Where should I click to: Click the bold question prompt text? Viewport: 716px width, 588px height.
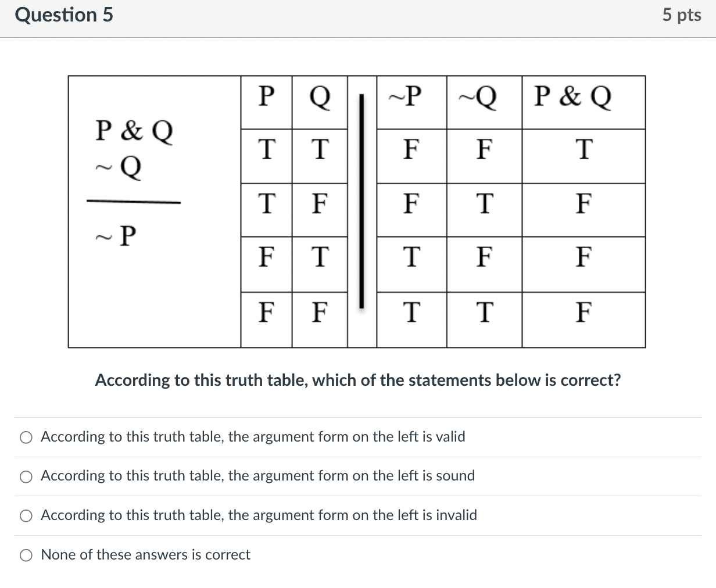pyautogui.click(x=357, y=381)
